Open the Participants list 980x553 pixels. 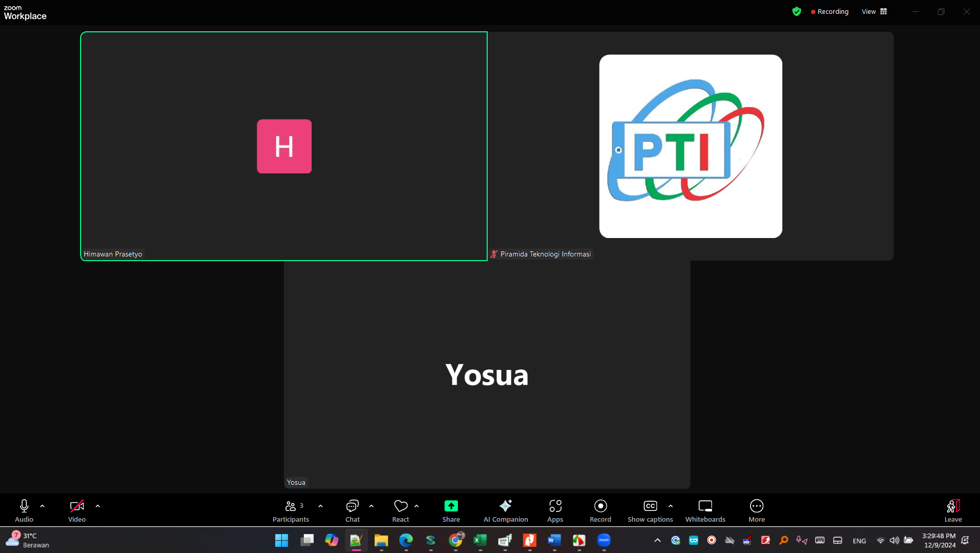(x=291, y=510)
